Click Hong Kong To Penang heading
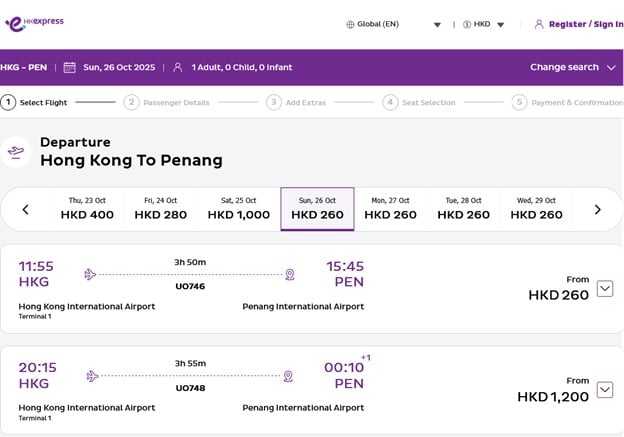Image resolution: width=624 pixels, height=437 pixels. click(x=131, y=160)
